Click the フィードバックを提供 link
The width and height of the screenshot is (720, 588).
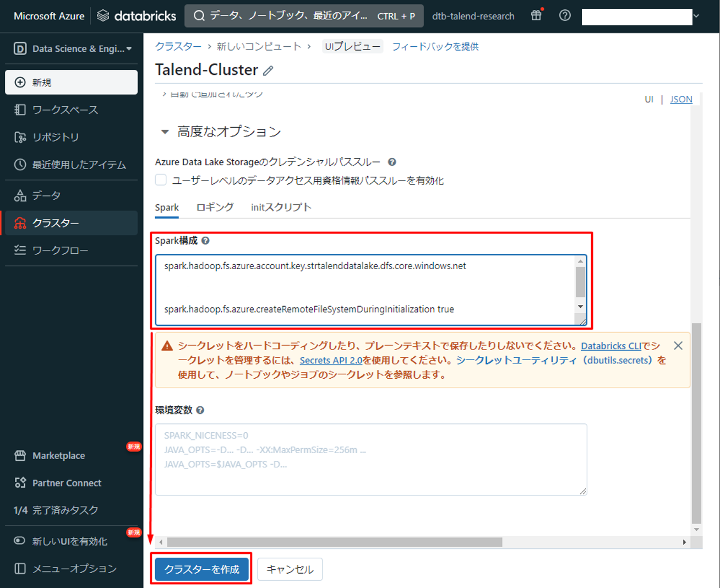(435, 47)
